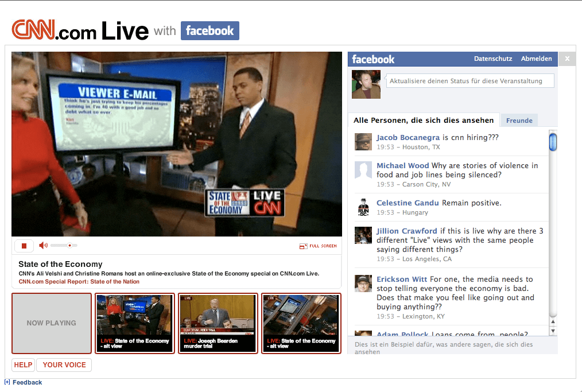
Task: Focus the status update input field
Action: pyautogui.click(x=470, y=81)
